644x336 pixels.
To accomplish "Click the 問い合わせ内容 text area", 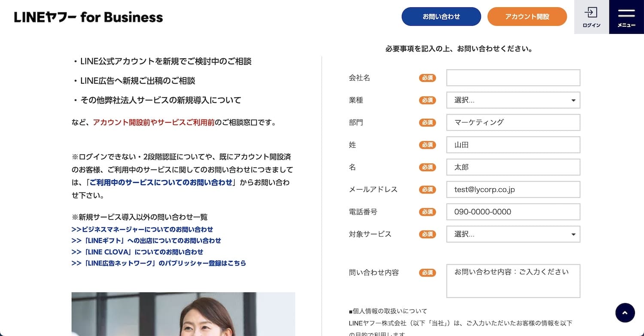I will (x=513, y=281).
